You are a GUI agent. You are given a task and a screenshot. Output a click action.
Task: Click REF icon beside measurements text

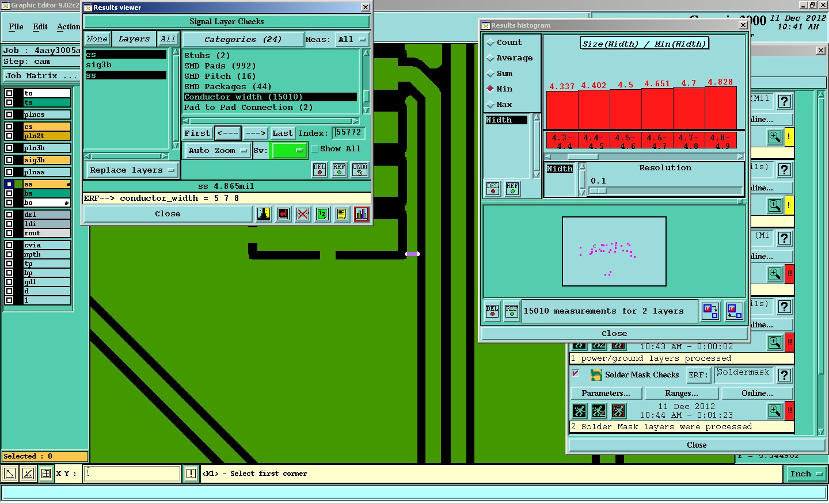point(512,311)
